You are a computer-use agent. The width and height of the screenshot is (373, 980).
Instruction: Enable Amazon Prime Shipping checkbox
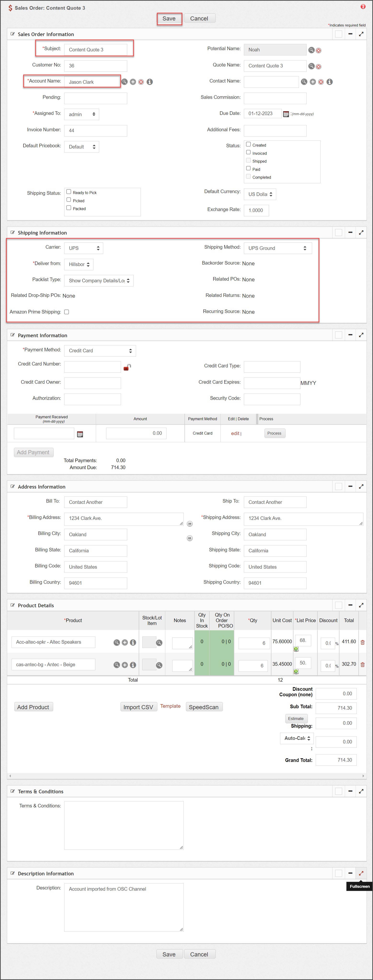pos(67,312)
